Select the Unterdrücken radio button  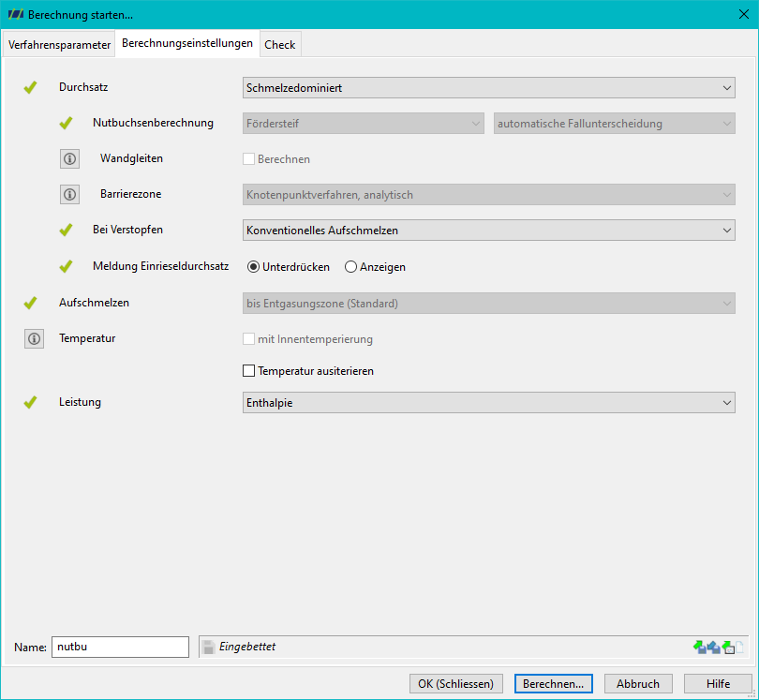(x=253, y=267)
